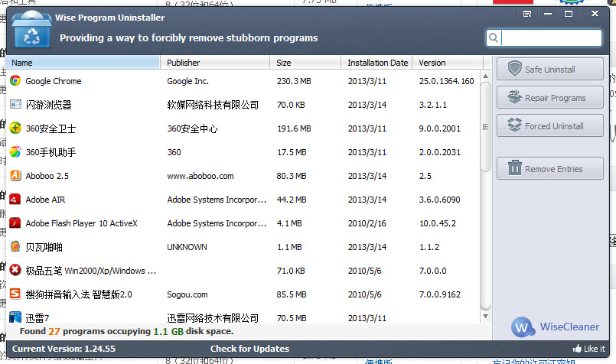The width and height of the screenshot is (616, 364).
Task: Click the Current Version: 1.24.55 text
Action: tap(64, 349)
